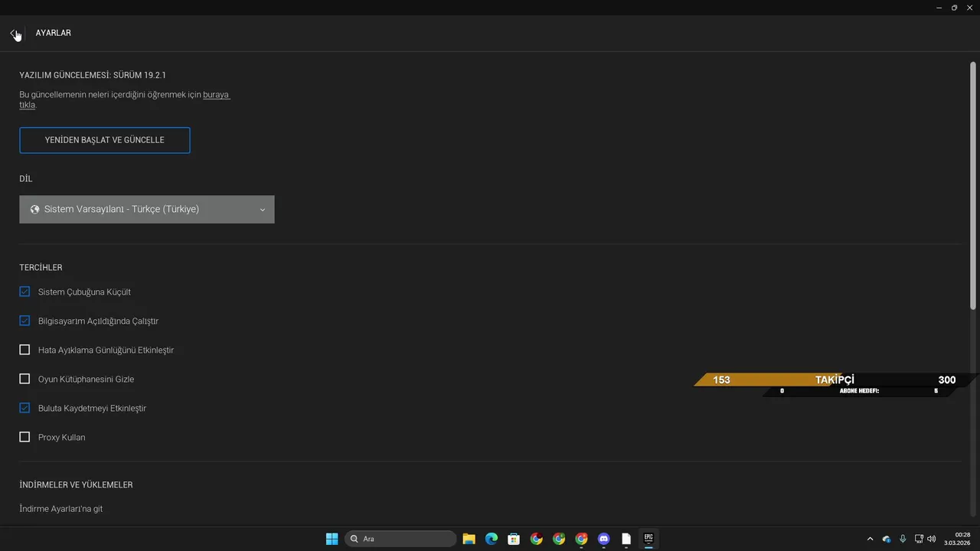Close the Epic Games Launcher window

969,8
